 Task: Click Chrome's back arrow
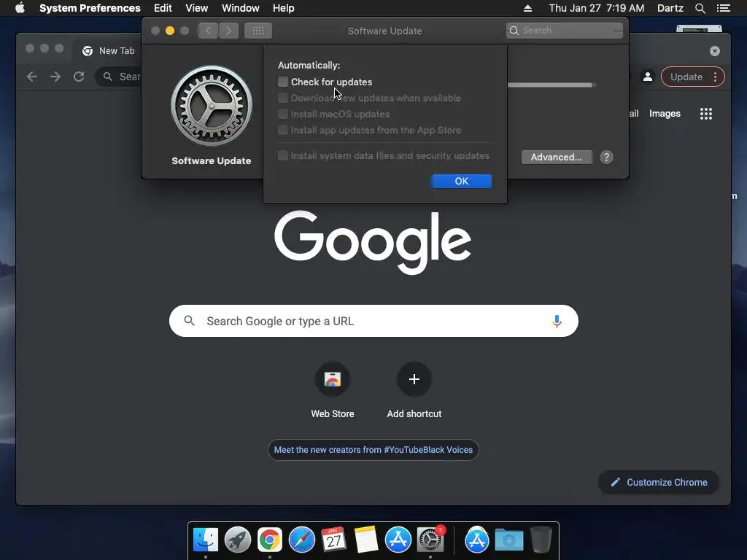click(x=32, y=77)
